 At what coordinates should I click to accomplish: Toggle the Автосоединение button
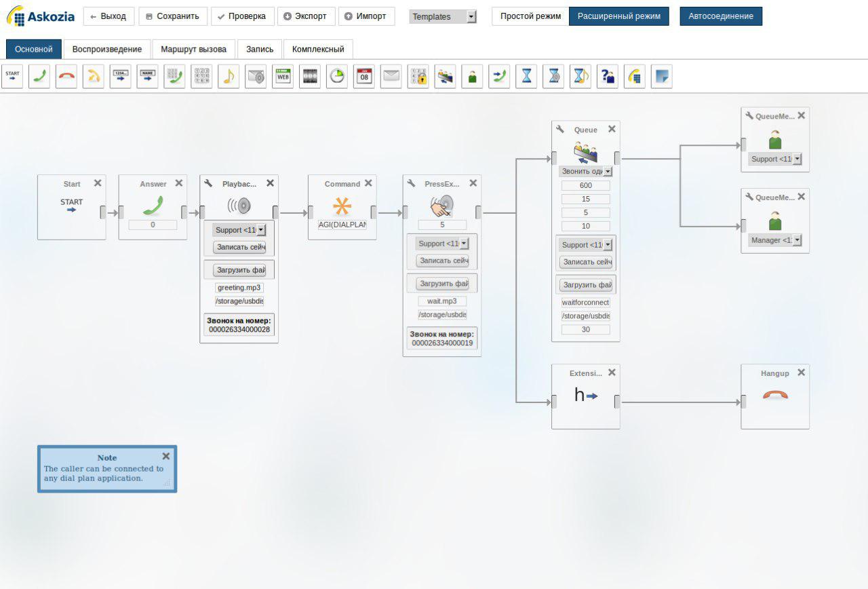720,16
